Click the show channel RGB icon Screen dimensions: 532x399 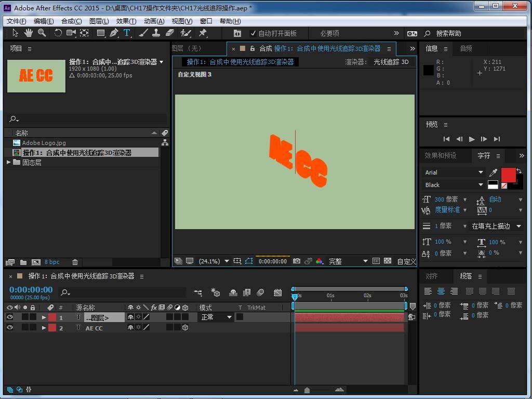click(320, 261)
